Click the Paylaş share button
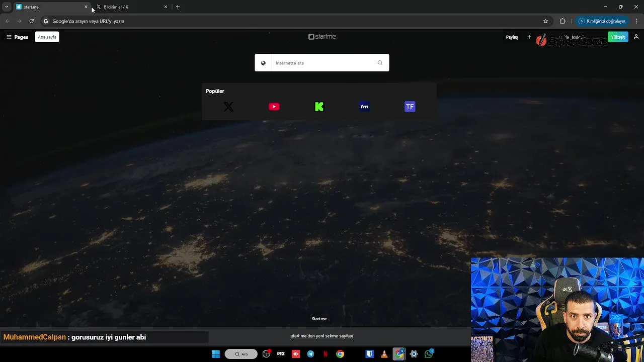644x362 pixels. tap(512, 37)
